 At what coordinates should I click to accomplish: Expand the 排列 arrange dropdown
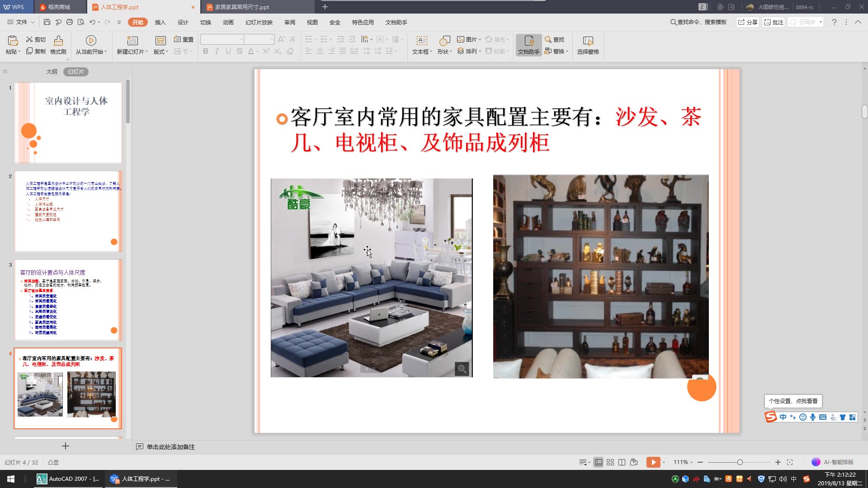coord(471,52)
